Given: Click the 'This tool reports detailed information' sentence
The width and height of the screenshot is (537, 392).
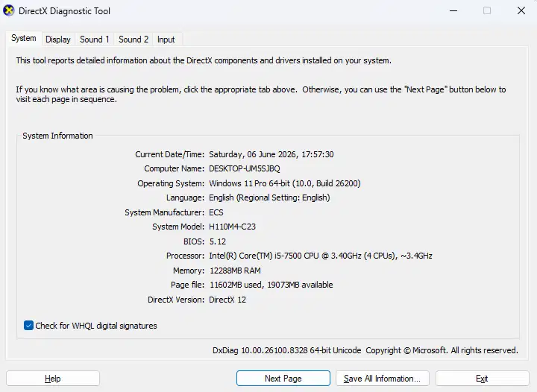Looking at the screenshot, I should 204,60.
